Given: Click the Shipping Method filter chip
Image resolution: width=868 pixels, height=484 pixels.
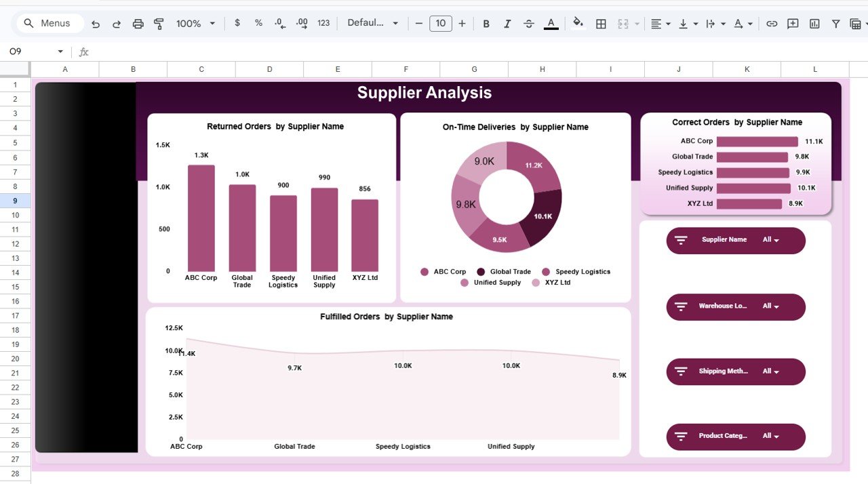Looking at the screenshot, I should pyautogui.click(x=736, y=371).
